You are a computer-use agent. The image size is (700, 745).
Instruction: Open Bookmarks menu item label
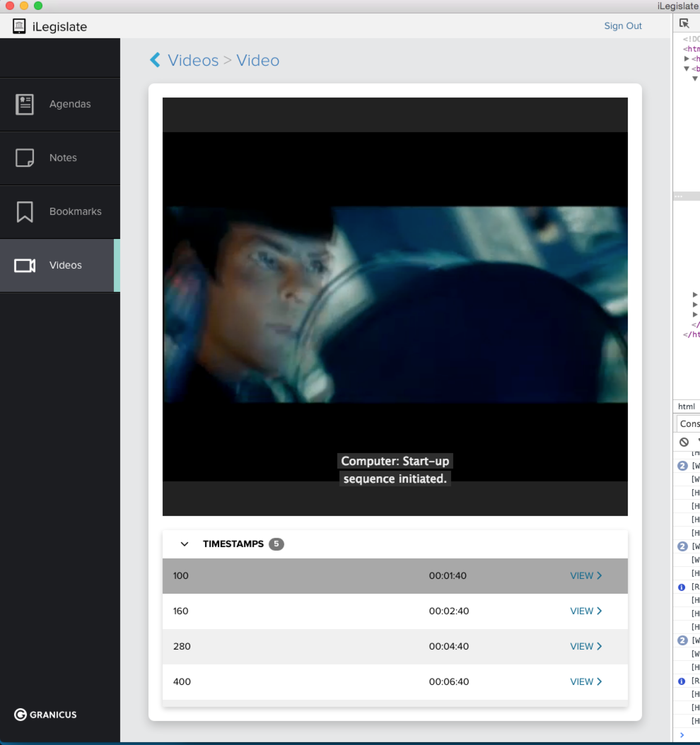pos(75,212)
